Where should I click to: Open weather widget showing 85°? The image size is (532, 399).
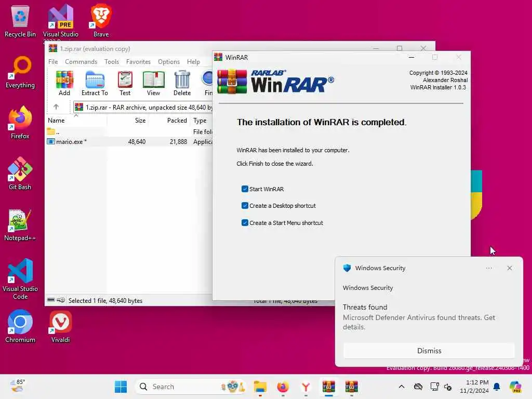pyautogui.click(x=17, y=386)
